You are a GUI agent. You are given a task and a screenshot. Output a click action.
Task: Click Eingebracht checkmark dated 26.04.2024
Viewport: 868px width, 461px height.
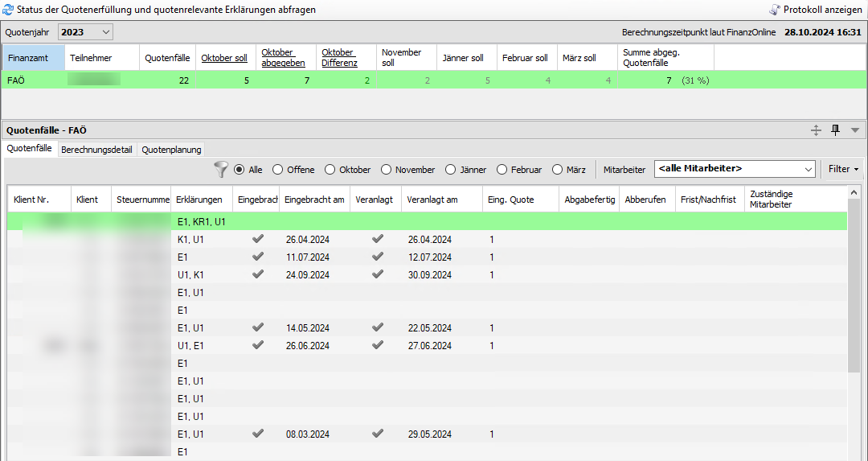pos(257,239)
